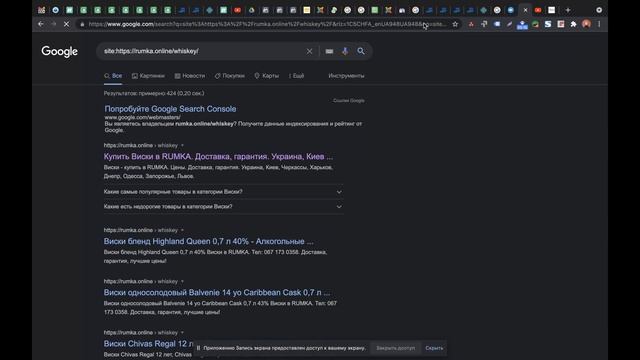This screenshot has height=360, width=640.
Task: Open 'Виски бленд Highland Queen' result
Action: (208, 241)
